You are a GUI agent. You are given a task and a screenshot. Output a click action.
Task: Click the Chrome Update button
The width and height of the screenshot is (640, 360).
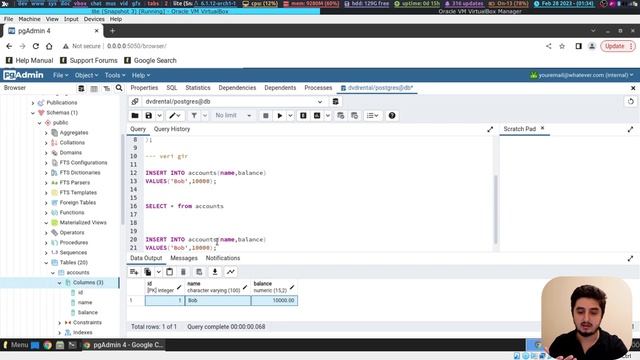pos(618,46)
